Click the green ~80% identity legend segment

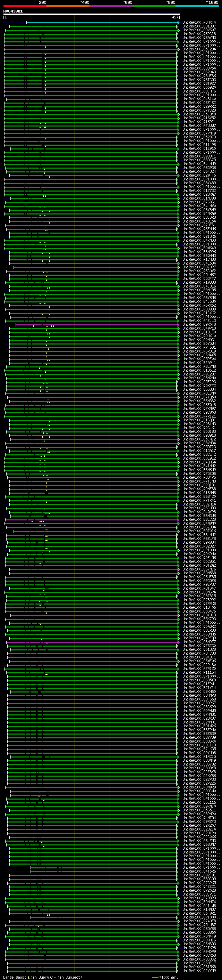pos(154,6)
